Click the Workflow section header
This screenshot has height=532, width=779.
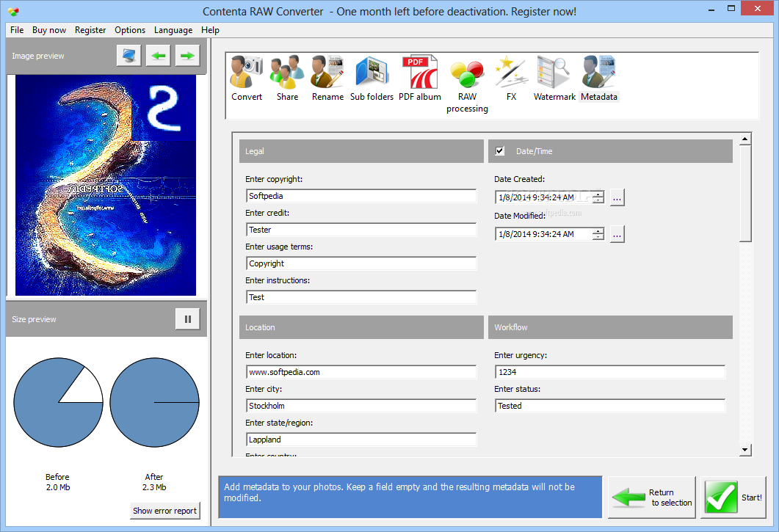[610, 327]
